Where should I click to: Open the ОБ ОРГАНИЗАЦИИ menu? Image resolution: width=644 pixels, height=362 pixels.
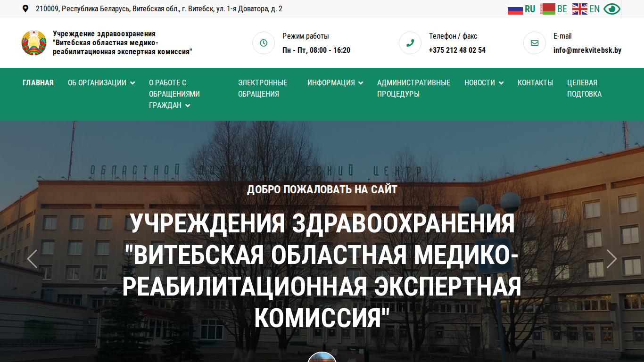pyautogui.click(x=97, y=83)
